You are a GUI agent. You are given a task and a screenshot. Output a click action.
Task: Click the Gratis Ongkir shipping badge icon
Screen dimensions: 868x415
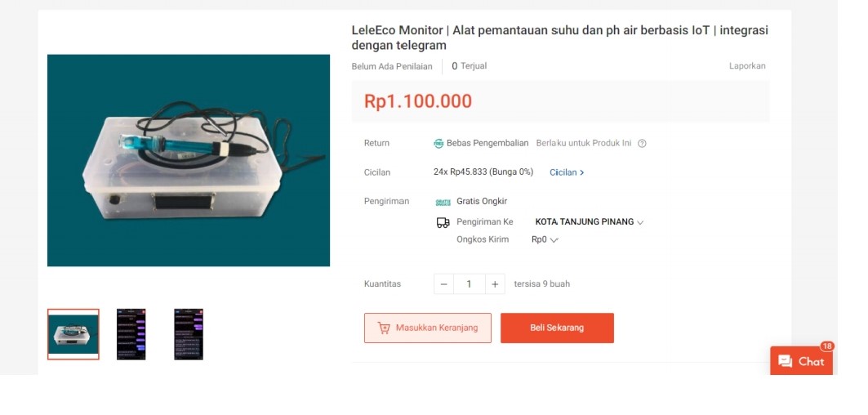443,202
